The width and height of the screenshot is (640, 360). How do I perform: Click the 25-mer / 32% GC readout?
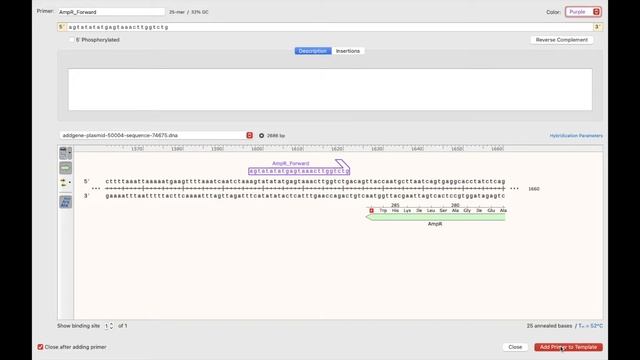click(189, 12)
